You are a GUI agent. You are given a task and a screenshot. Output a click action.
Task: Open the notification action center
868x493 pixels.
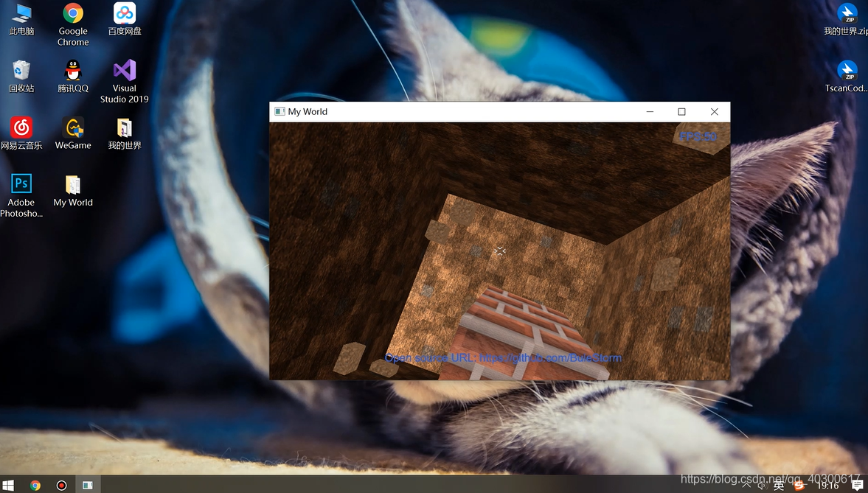click(x=858, y=485)
